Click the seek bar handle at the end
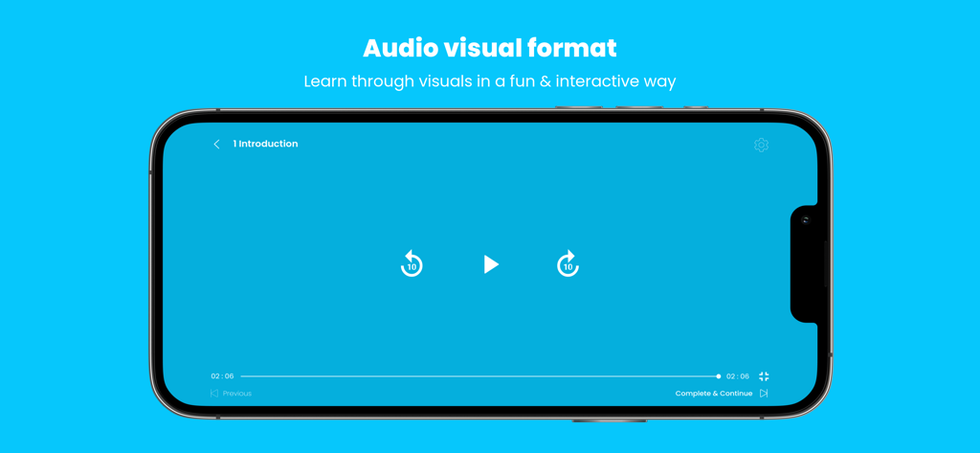 click(718, 376)
